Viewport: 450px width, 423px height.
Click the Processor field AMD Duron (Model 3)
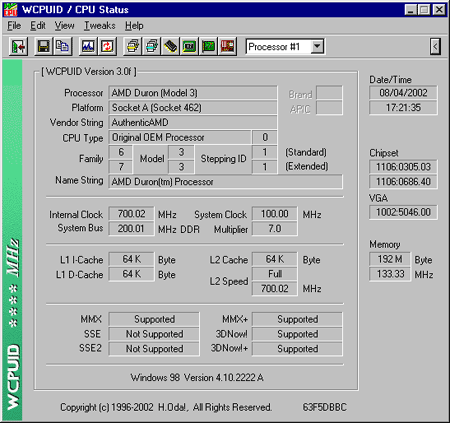pos(193,93)
